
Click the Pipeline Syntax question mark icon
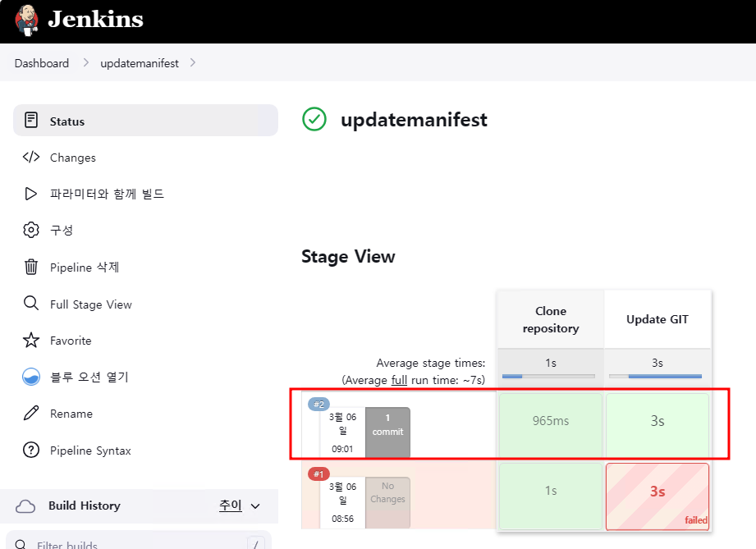coord(31,451)
